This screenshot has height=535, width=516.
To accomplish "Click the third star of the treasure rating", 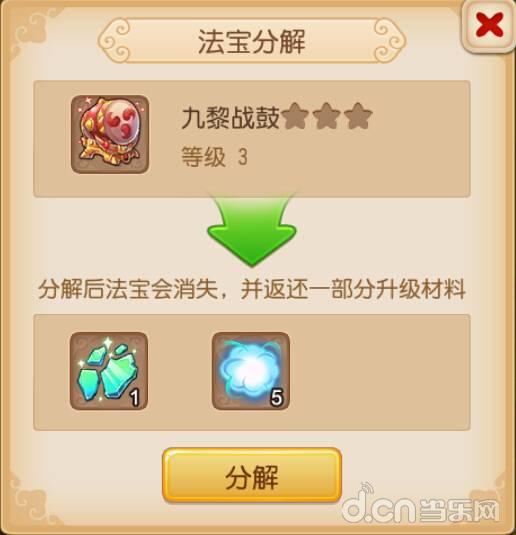I will click(x=358, y=117).
